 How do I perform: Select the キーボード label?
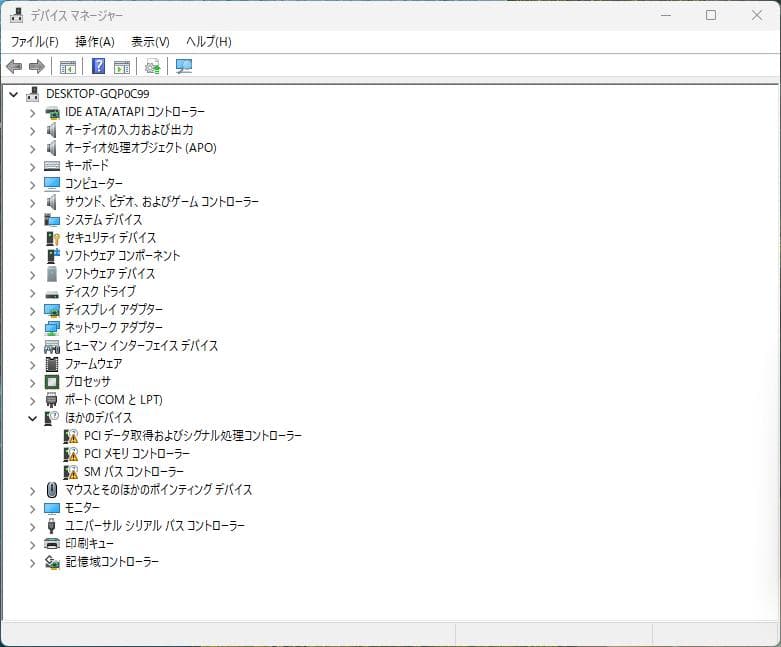pyautogui.click(x=87, y=165)
